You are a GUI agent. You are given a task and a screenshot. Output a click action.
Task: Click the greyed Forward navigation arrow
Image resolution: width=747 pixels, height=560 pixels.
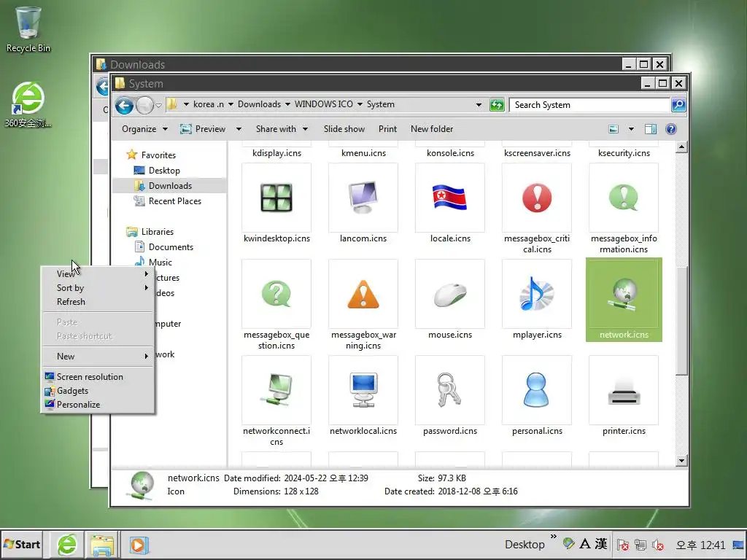tap(144, 105)
